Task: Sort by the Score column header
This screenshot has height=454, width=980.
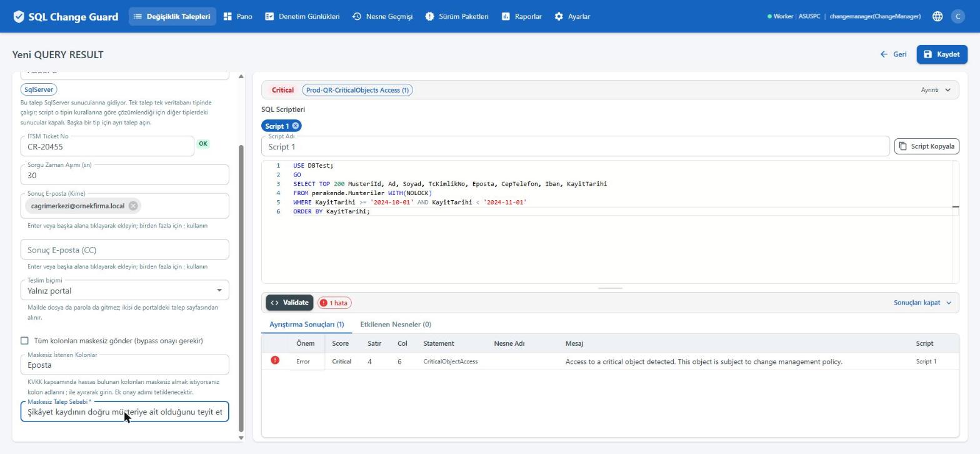Action: [340, 343]
